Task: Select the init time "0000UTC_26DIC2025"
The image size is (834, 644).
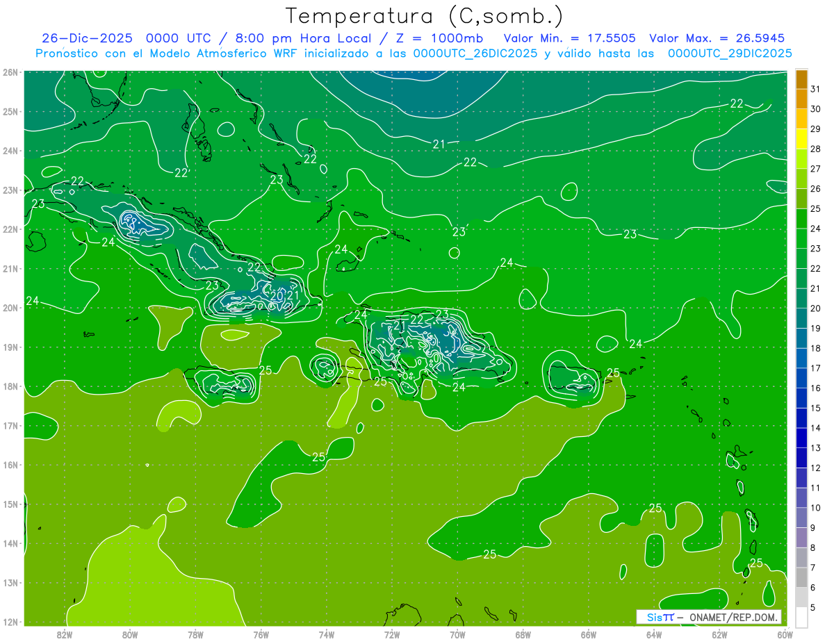Action: (475, 53)
